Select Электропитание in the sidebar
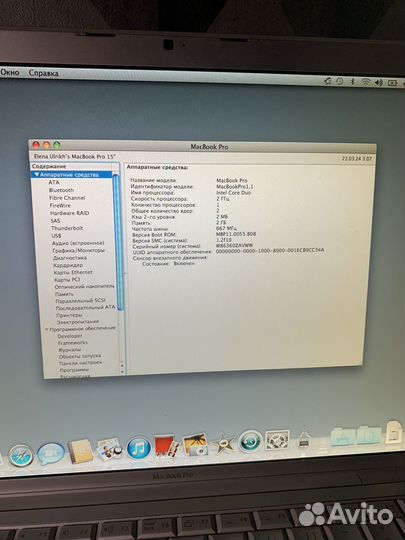 [x=78, y=322]
